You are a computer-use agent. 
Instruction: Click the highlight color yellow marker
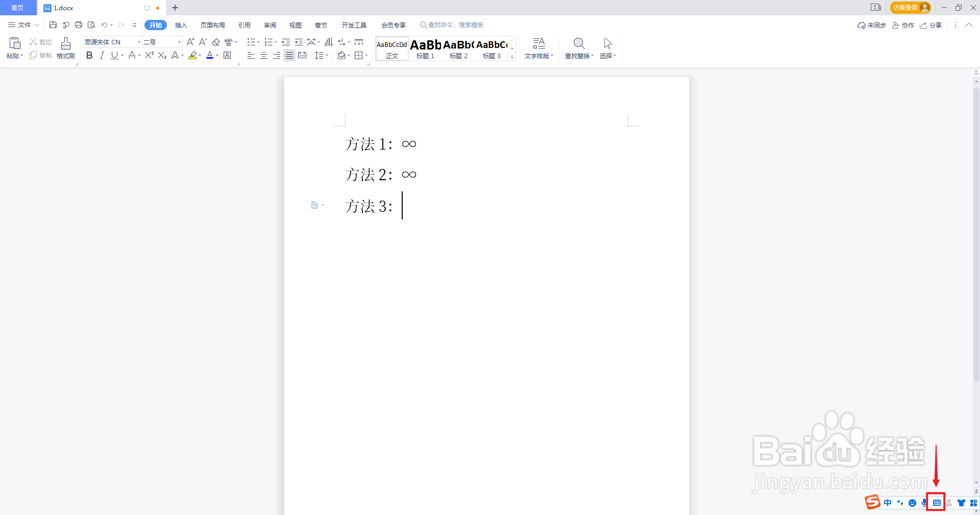pyautogui.click(x=192, y=55)
